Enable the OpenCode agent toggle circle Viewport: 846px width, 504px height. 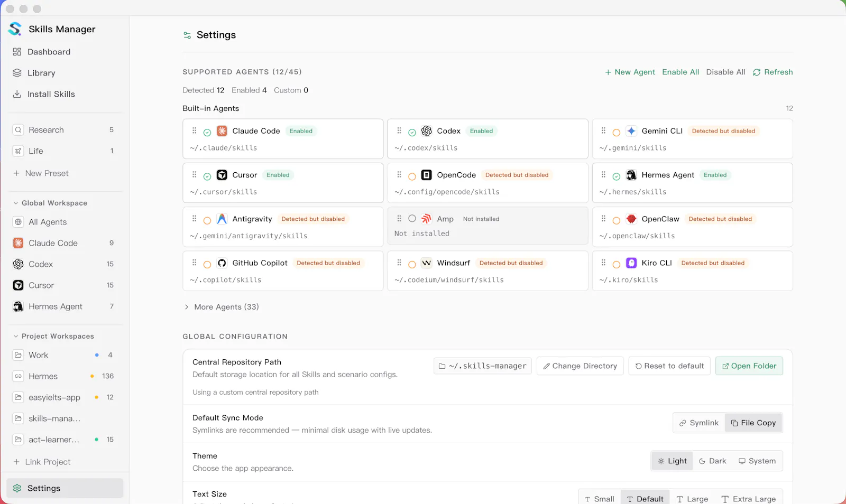click(412, 176)
